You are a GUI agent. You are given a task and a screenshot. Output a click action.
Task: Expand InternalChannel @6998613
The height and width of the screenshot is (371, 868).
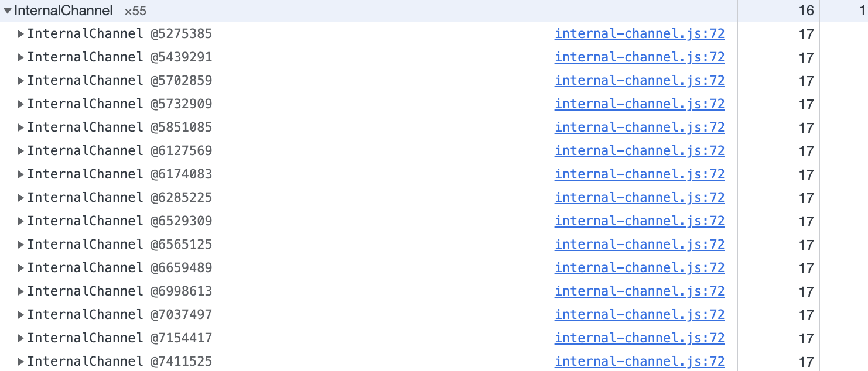[x=20, y=291]
